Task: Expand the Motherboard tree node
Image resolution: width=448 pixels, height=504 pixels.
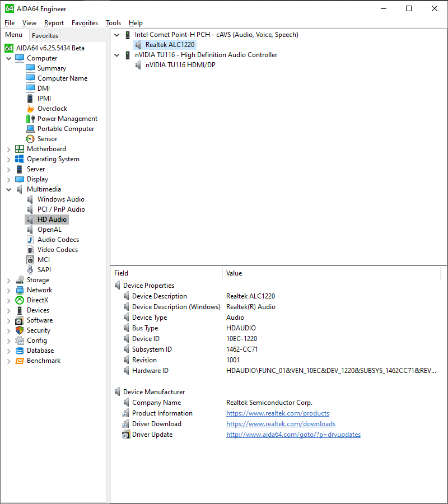Action: (8, 149)
